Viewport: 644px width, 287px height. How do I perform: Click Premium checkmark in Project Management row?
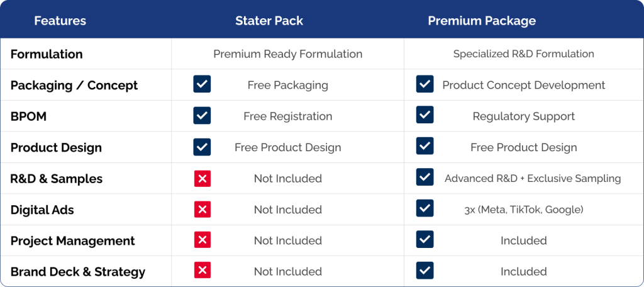[425, 240]
